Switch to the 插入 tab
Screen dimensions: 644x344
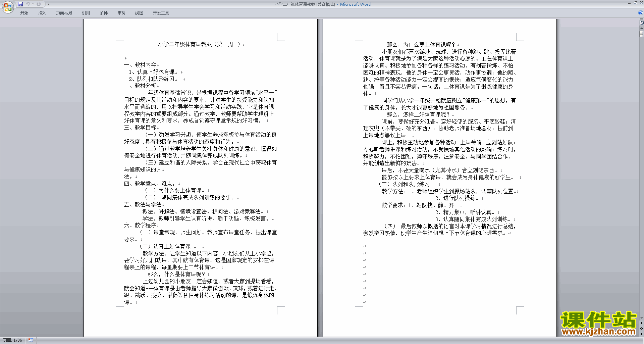42,13
